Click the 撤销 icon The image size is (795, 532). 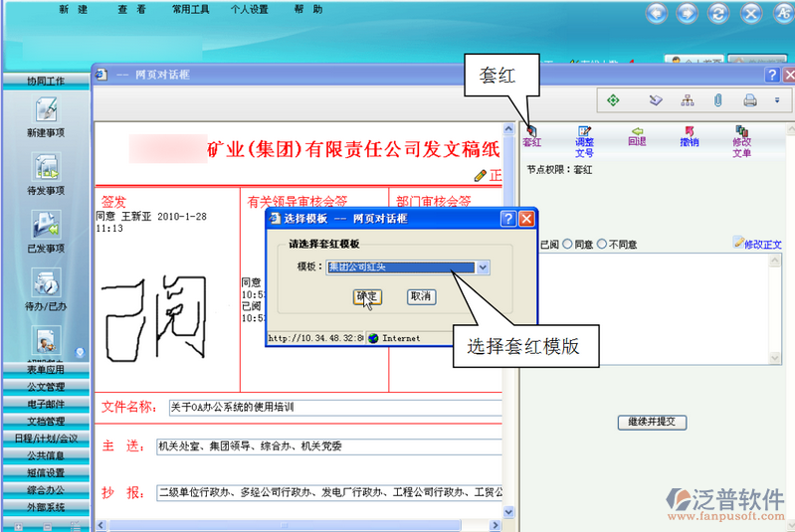(689, 135)
